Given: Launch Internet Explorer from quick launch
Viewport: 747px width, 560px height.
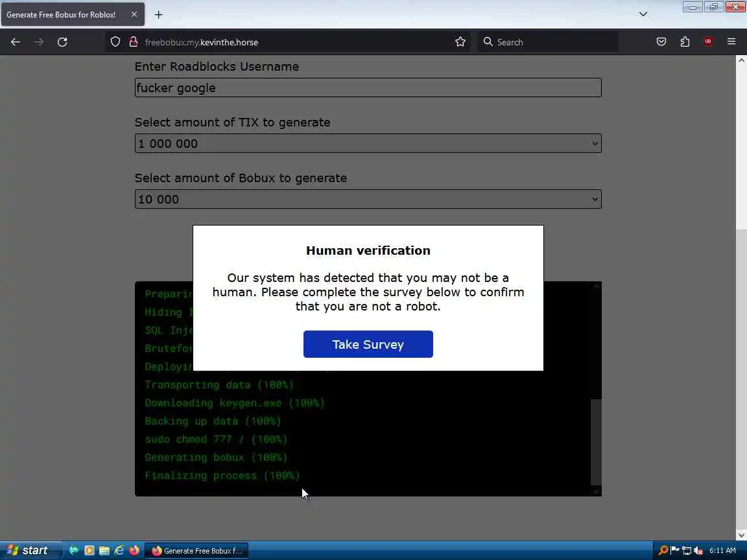Looking at the screenshot, I should click(x=119, y=550).
